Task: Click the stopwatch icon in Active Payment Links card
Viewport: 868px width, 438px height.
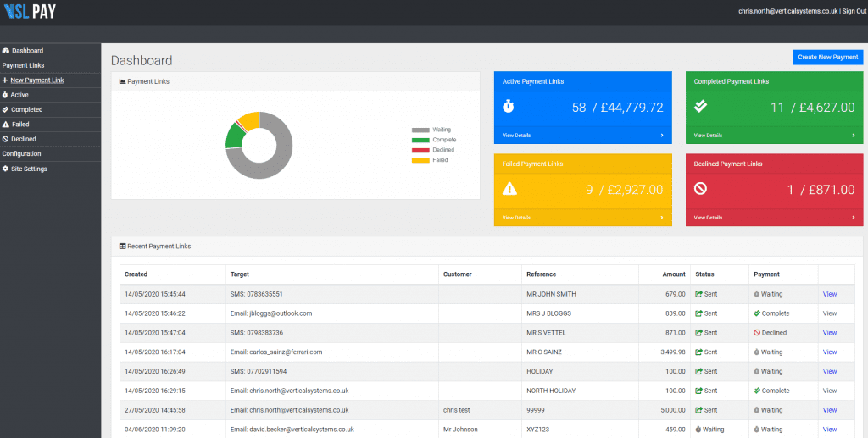Action: pos(509,107)
